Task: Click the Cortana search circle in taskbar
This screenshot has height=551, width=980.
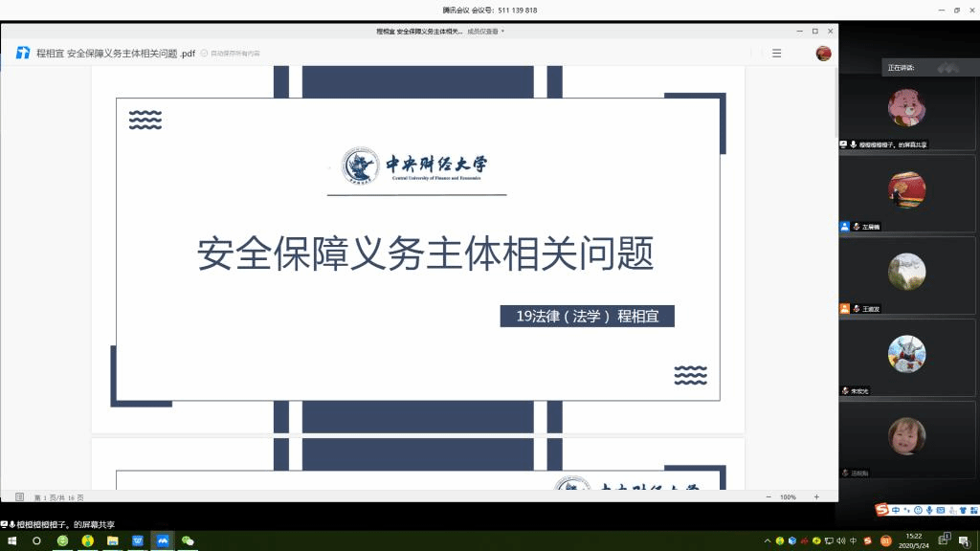Action: [x=37, y=540]
